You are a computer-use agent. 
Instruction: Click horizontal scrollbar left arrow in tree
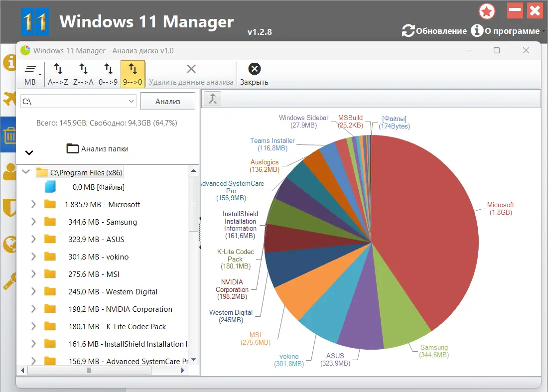click(x=23, y=371)
